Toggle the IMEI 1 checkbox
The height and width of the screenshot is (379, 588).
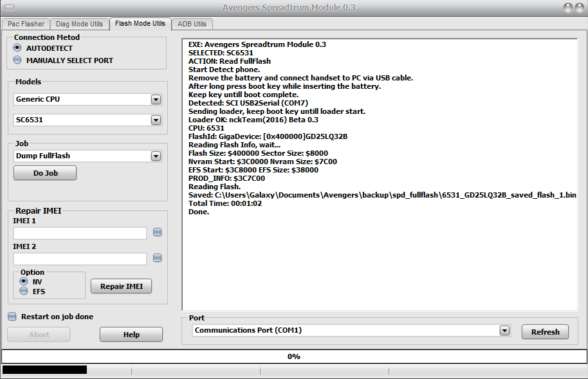click(158, 232)
